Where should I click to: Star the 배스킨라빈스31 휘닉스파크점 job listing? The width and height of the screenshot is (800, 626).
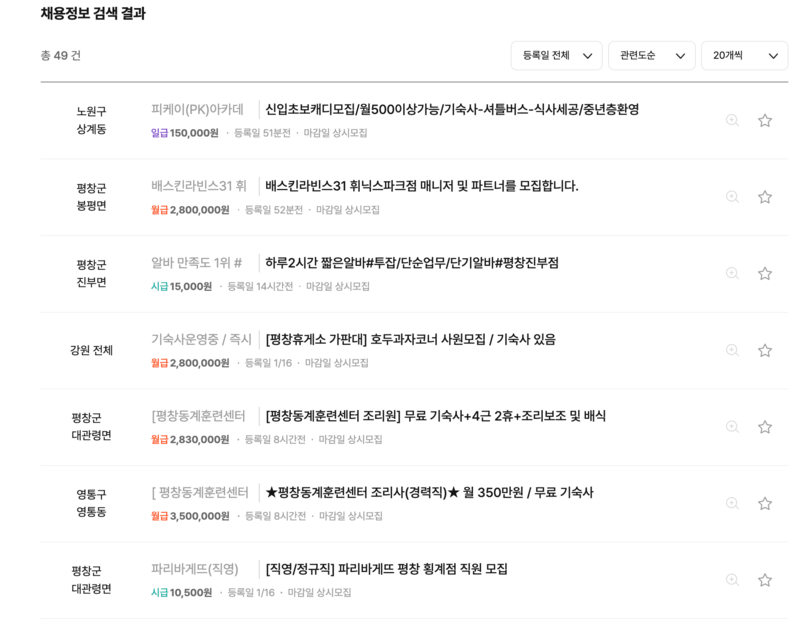[764, 197]
